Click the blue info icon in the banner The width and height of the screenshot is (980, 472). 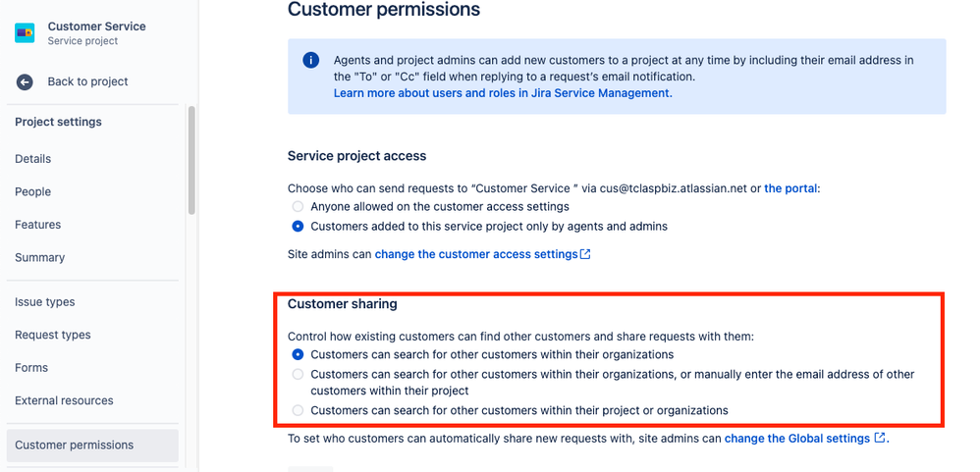point(310,61)
